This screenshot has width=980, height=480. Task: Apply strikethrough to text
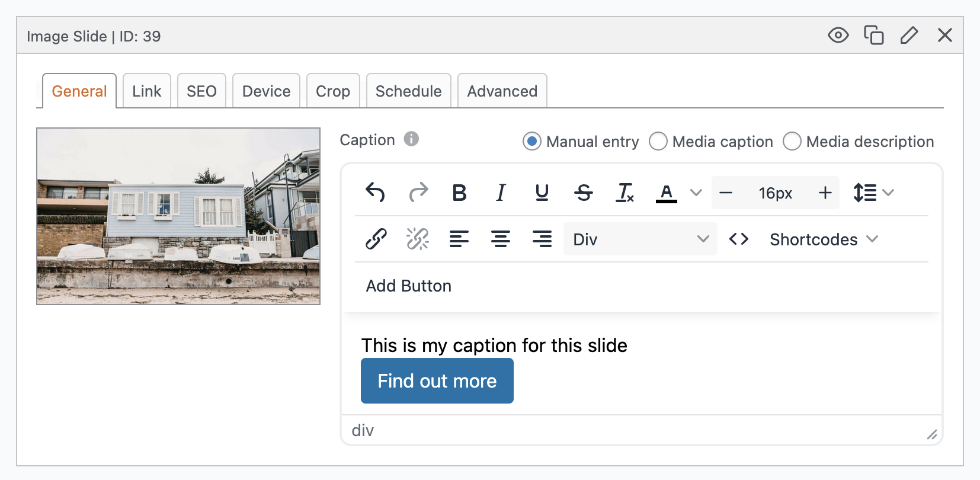[584, 193]
